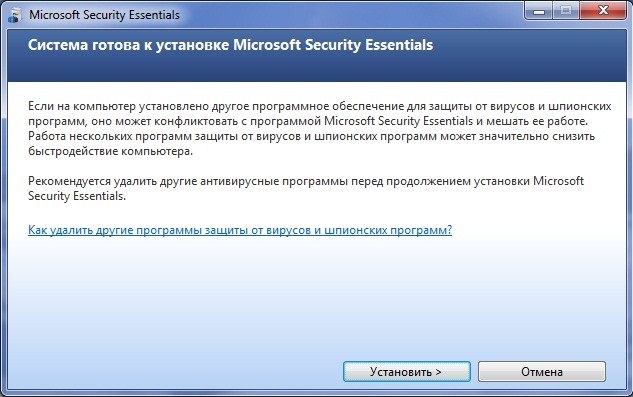Click the Microsoft Security Essentials title bar icon
Screen dimensions: 633x397
[x=15, y=15]
